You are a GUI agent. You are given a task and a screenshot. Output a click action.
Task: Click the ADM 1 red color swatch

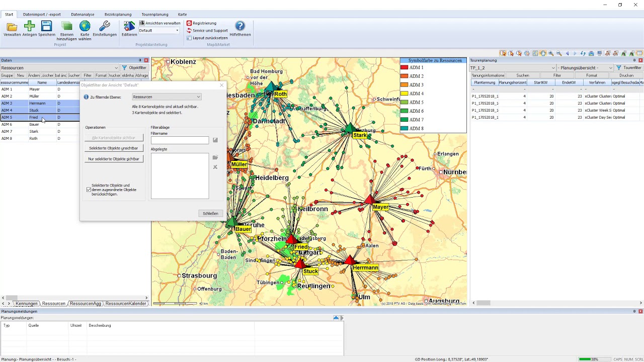[404, 67]
